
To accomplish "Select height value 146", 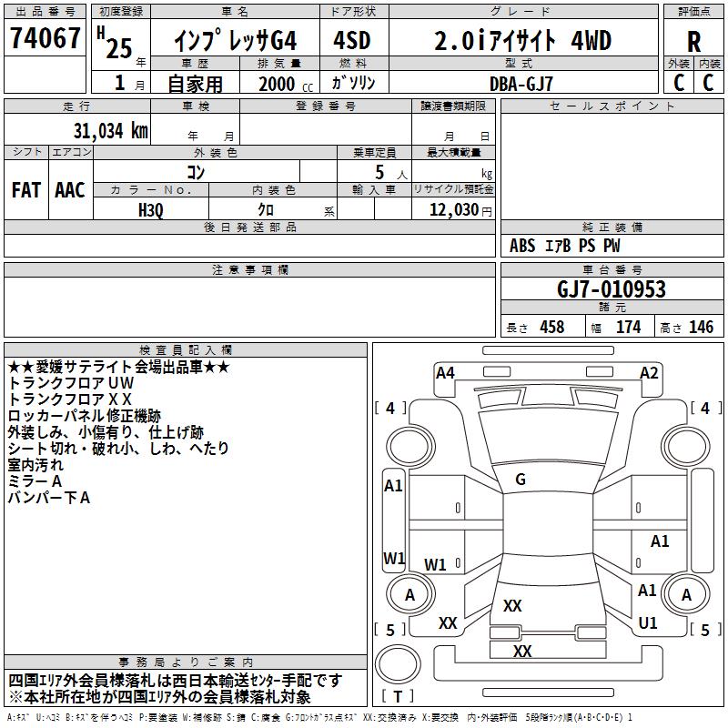I will [x=701, y=327].
